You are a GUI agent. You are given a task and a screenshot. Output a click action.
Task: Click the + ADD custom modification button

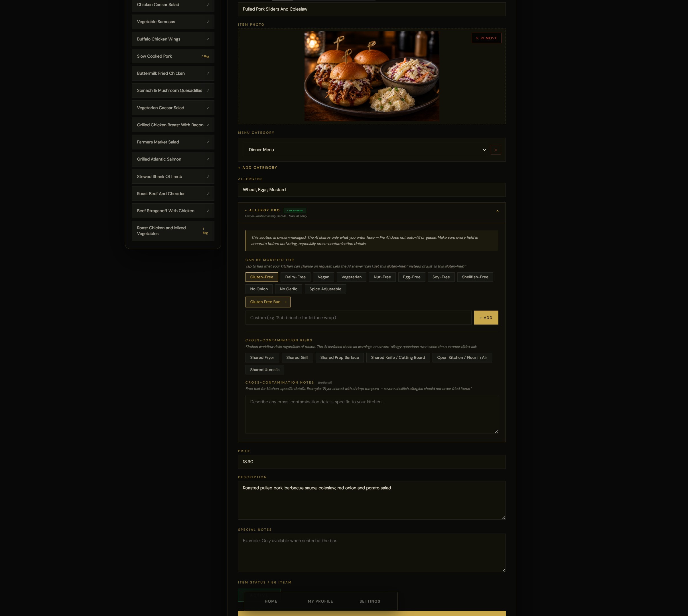486,318
